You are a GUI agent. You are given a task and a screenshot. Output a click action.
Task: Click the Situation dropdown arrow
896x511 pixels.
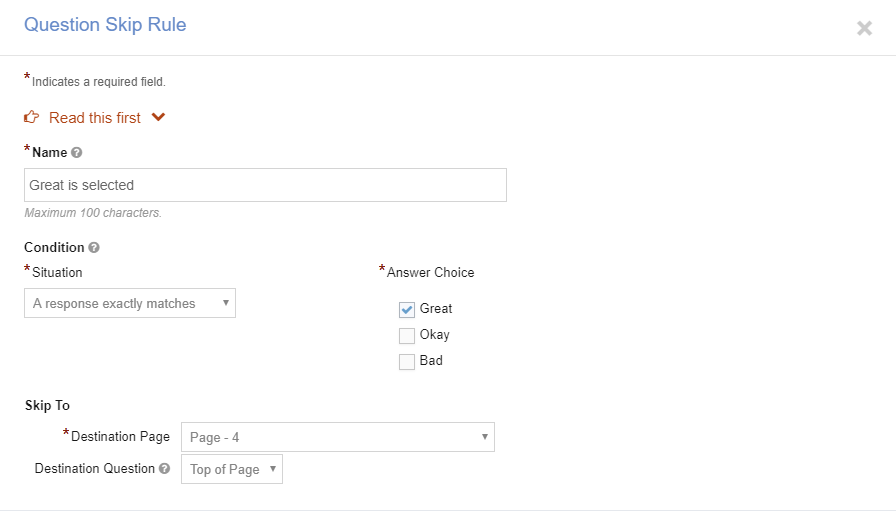[226, 303]
